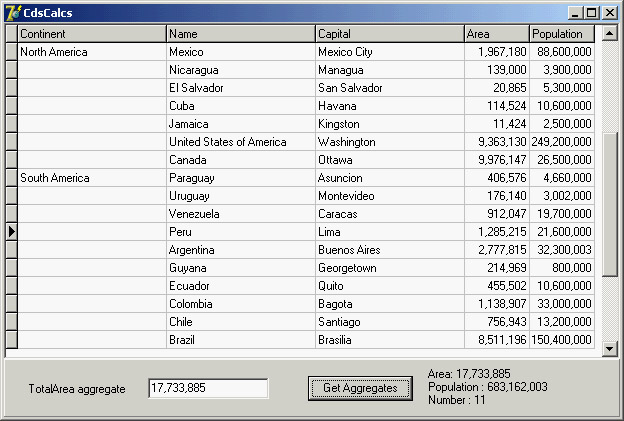Click the Area column header
The width and height of the screenshot is (624, 421).
(x=496, y=34)
